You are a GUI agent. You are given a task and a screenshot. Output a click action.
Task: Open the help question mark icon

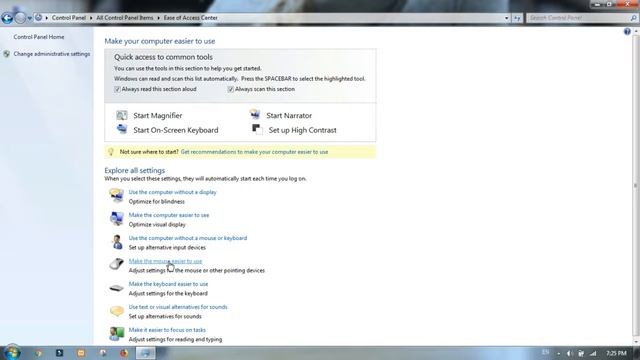tap(627, 32)
